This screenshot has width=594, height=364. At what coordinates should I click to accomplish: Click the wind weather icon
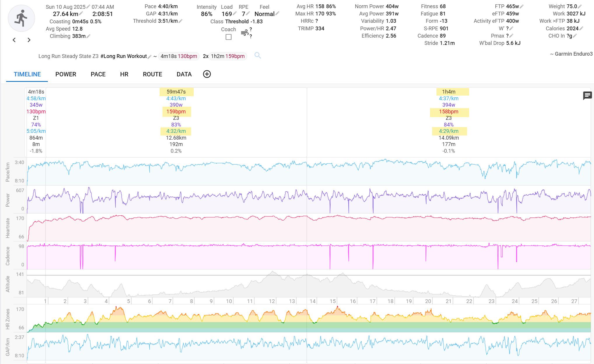244,33
